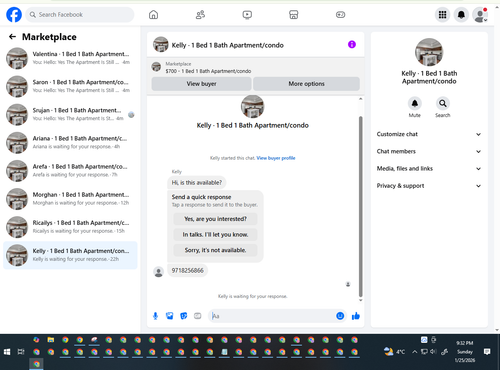Image resolution: width=500 pixels, height=370 pixels.
Task: Click the sender avatar beside phone number
Action: [x=159, y=272]
